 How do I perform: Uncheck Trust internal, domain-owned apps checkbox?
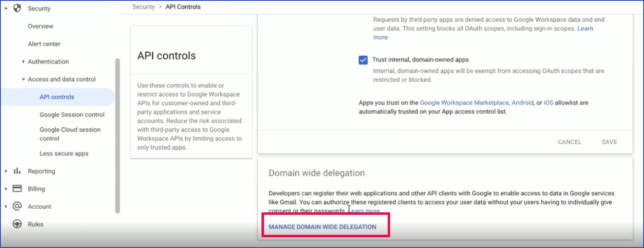click(363, 60)
